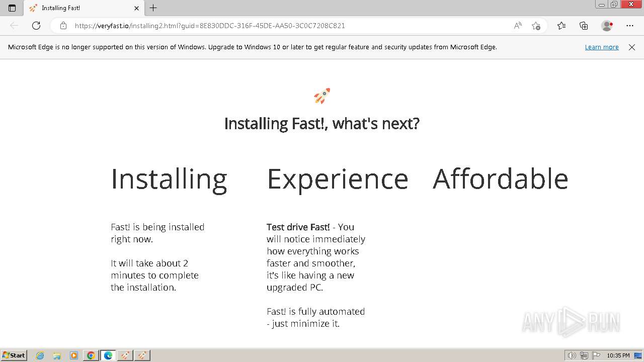
Task: View site info via the lock icon
Action: click(63, 26)
